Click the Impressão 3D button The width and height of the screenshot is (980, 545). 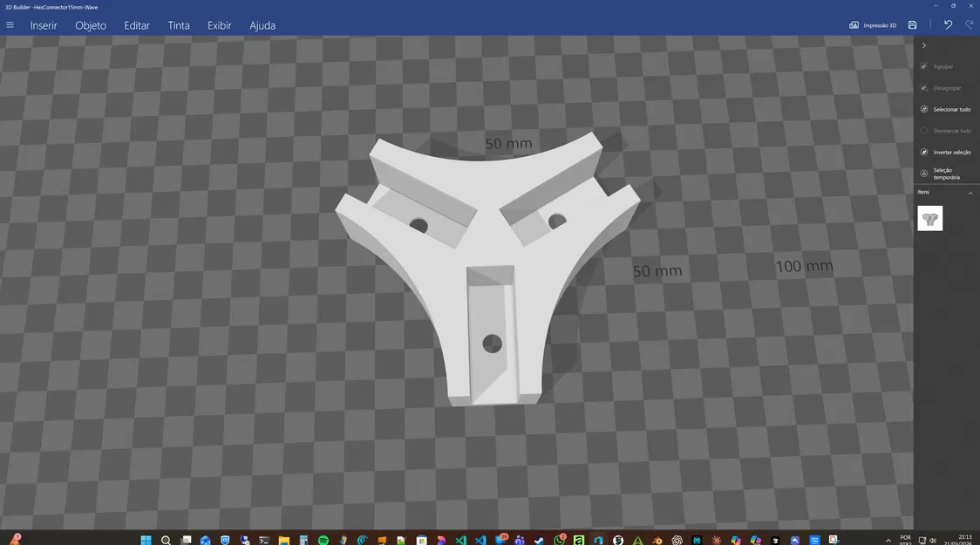[x=873, y=25]
